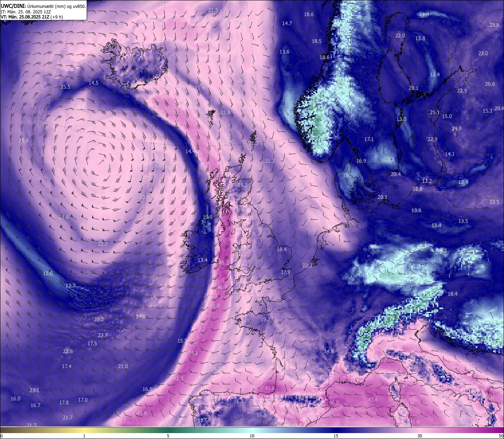Click the "10" tick on the color scale

(x=252, y=436)
